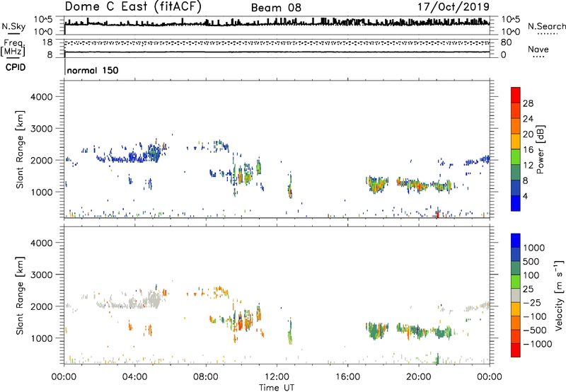Image resolution: width=566 pixels, height=392 pixels.
Task: Click the "N.Search" legend label
Action: 546,26
